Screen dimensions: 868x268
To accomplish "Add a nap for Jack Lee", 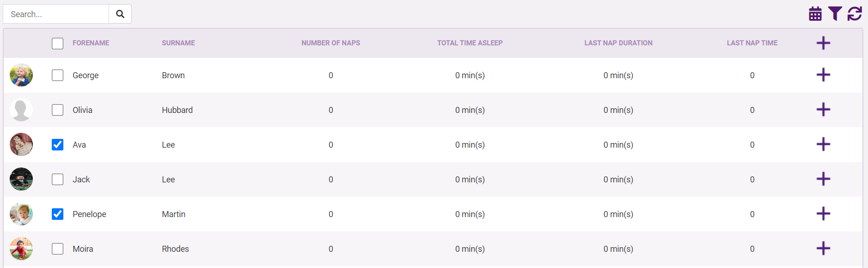I will 823,179.
